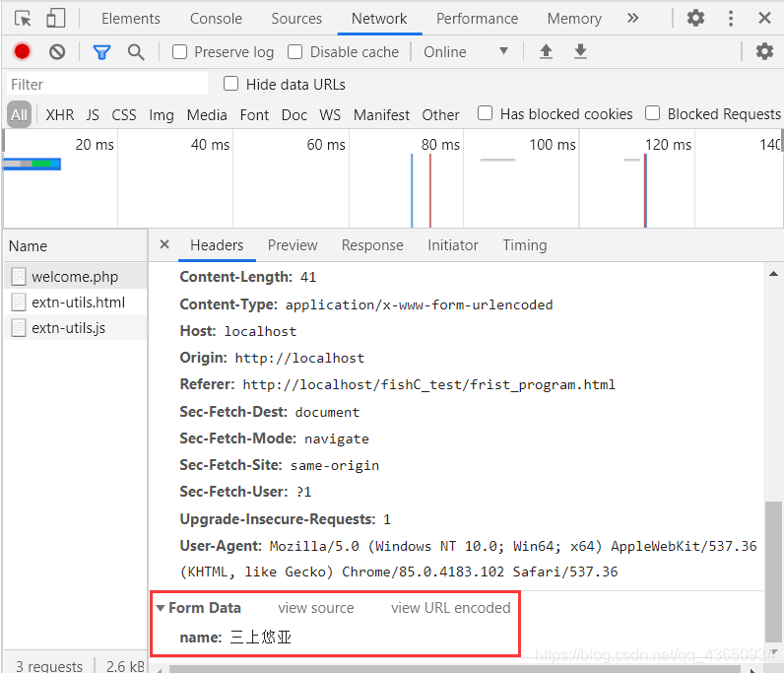
Task: Toggle the network filter funnel icon
Action: 101,51
